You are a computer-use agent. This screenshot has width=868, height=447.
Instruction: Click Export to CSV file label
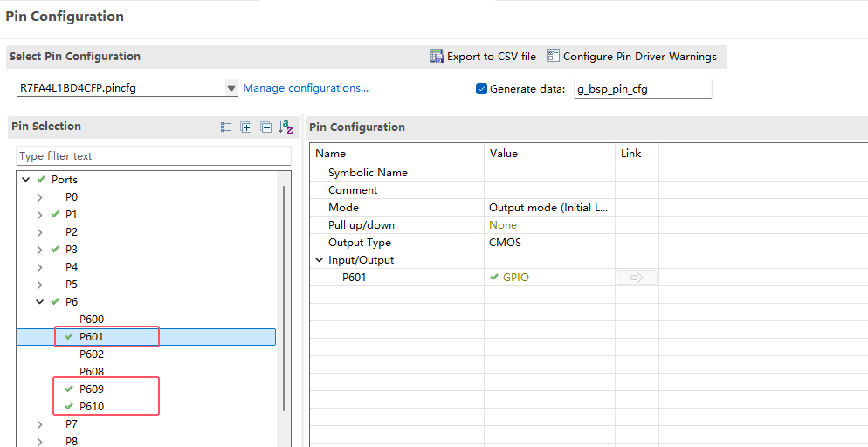(492, 57)
